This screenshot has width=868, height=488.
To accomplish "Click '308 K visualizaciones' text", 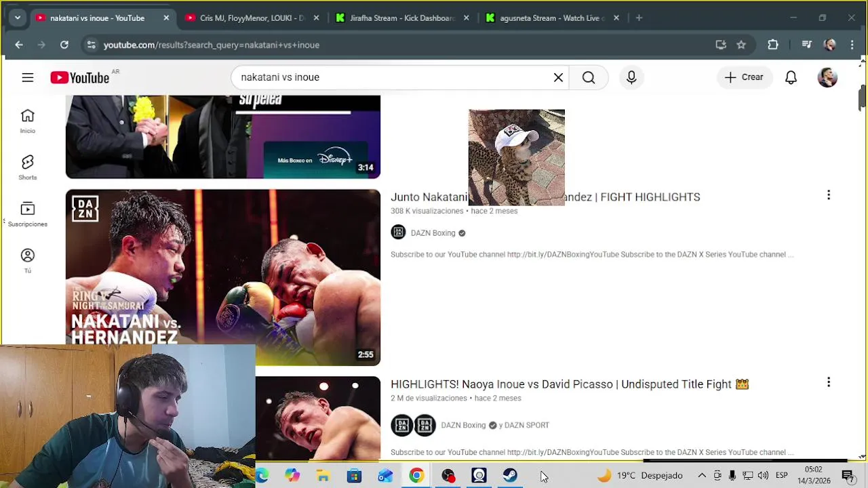I will pos(427,211).
